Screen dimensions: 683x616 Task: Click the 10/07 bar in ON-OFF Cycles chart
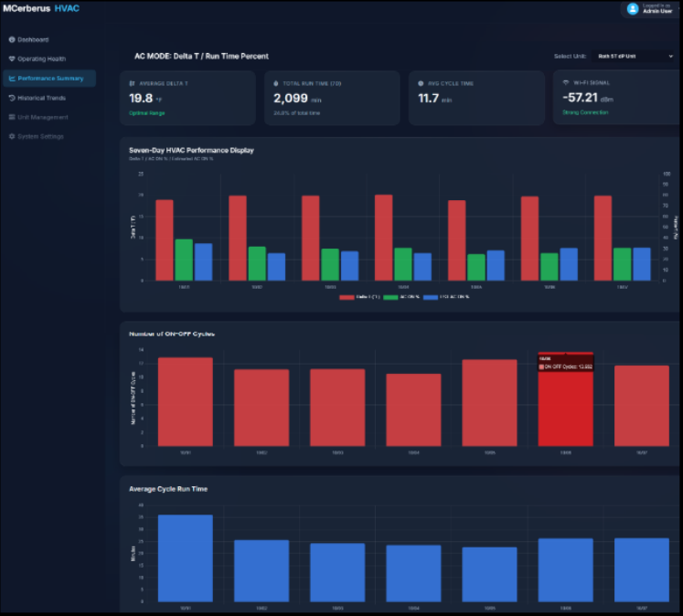tap(642, 406)
